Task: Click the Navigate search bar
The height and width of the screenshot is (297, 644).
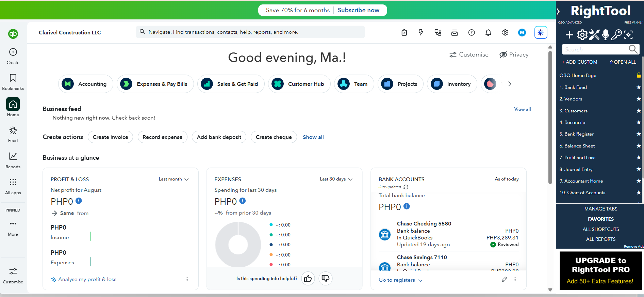Action: pyautogui.click(x=250, y=32)
